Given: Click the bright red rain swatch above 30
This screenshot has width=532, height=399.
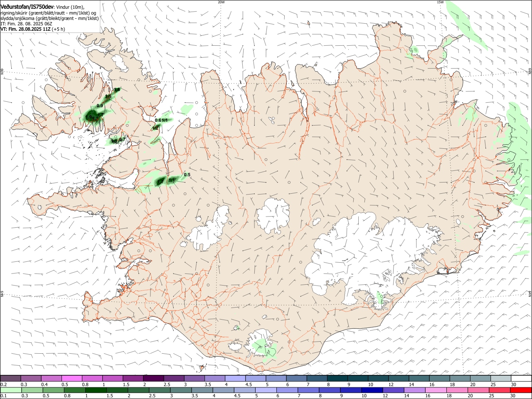Looking at the screenshot, I should tap(521, 390).
